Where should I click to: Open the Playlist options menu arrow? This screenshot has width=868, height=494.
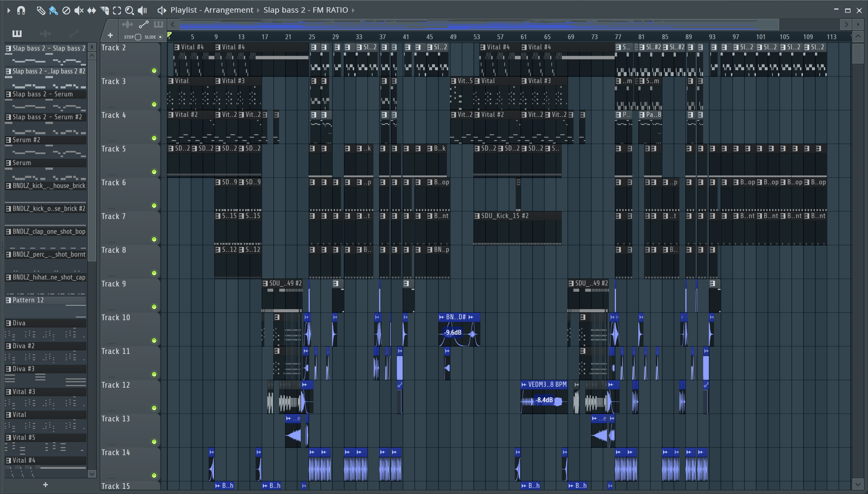click(9, 11)
